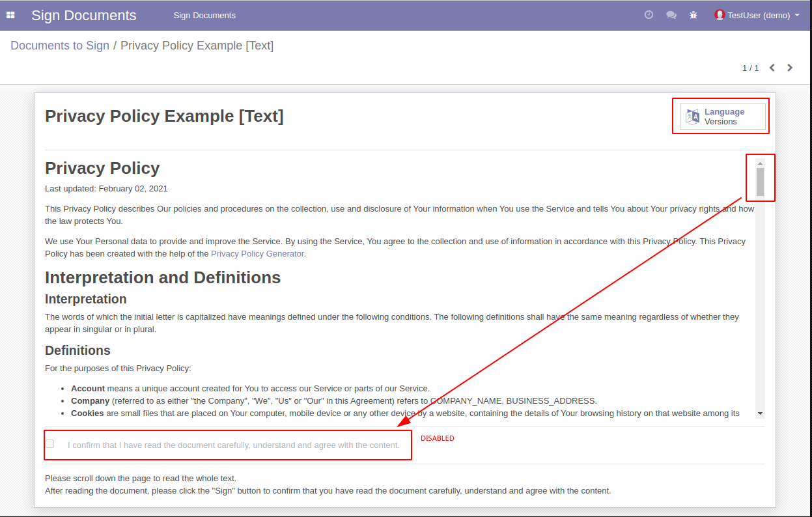Open the small Sign Documents menu item
This screenshot has height=517, width=812.
click(x=204, y=15)
